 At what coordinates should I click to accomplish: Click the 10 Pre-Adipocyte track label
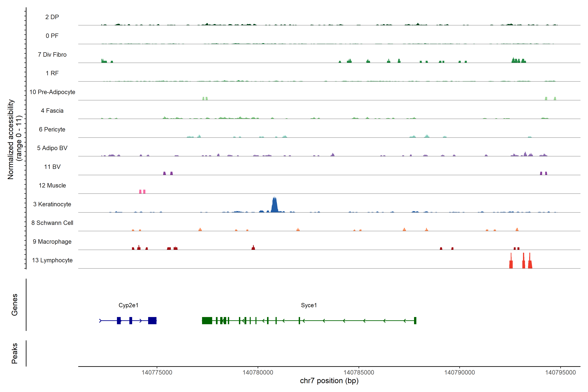click(x=52, y=92)
